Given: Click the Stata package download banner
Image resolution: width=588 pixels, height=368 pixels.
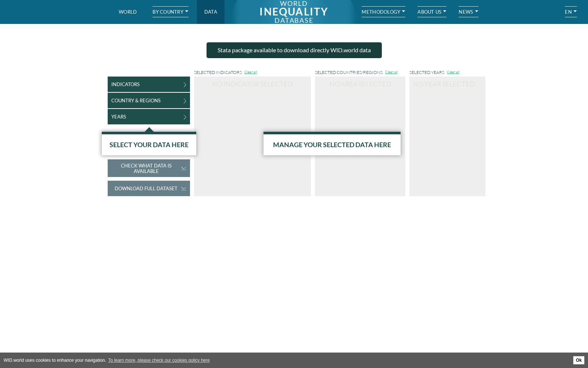Looking at the screenshot, I should [x=294, y=50].
